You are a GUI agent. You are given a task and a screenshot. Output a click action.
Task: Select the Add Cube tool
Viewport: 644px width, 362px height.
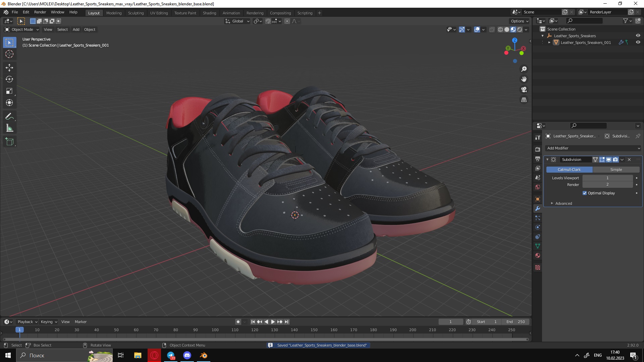[9, 142]
